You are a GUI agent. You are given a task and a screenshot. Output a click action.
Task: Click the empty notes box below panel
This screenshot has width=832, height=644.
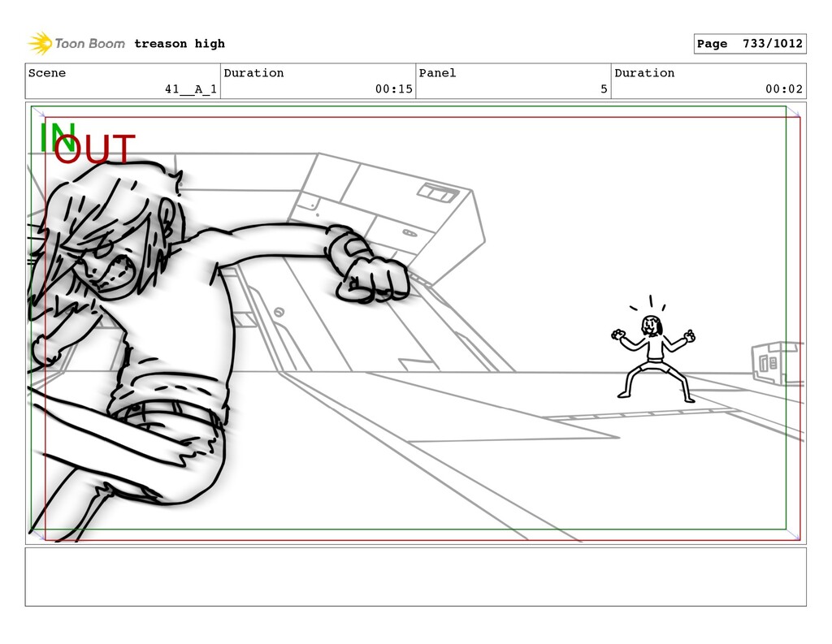coord(415,577)
